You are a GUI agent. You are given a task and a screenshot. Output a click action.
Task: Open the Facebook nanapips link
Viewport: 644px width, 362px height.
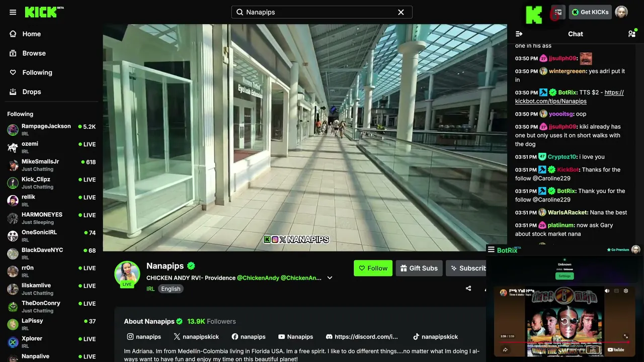[x=249, y=337]
